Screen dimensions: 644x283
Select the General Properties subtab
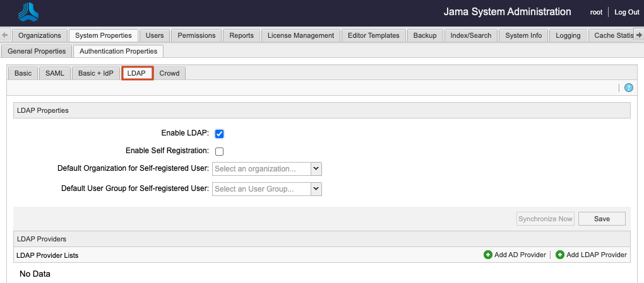37,51
